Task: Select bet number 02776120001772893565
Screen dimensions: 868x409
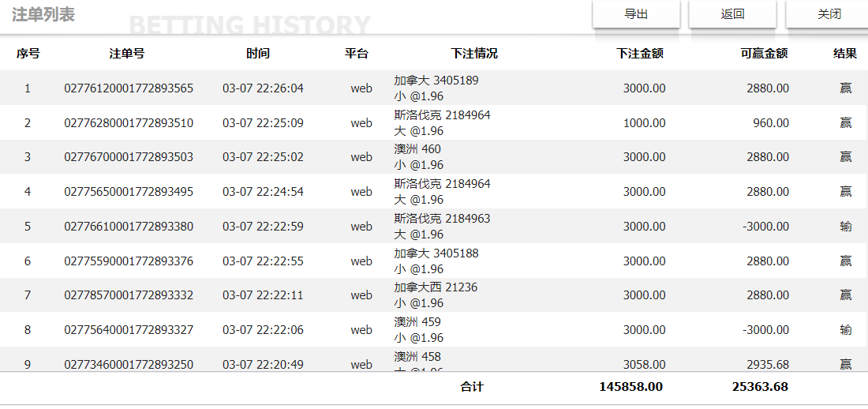Action: coord(129,88)
